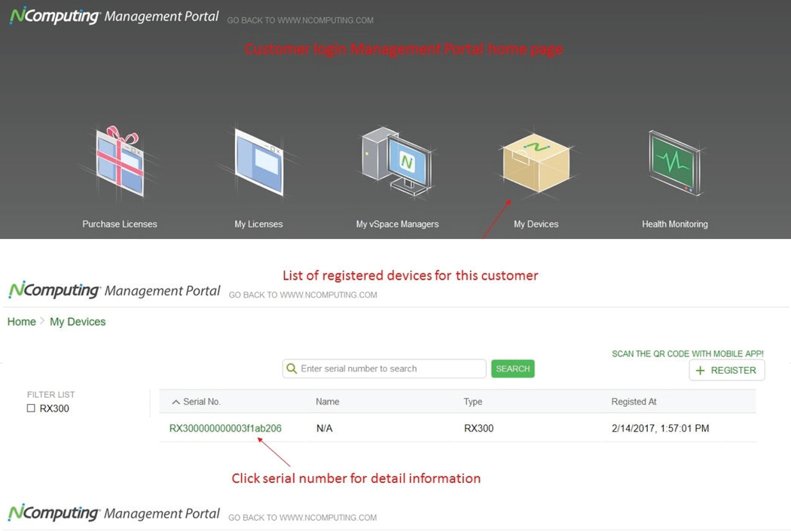Go to Home breadcrumb

22,322
